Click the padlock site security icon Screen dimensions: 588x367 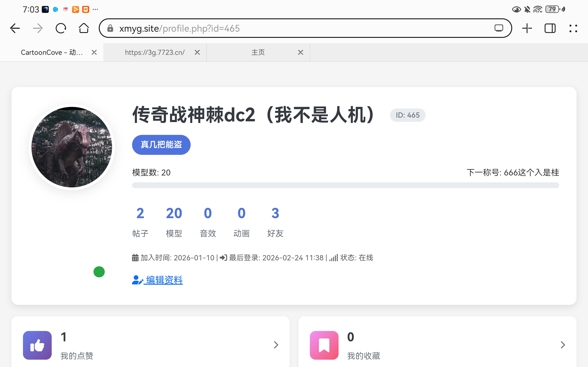(110, 28)
